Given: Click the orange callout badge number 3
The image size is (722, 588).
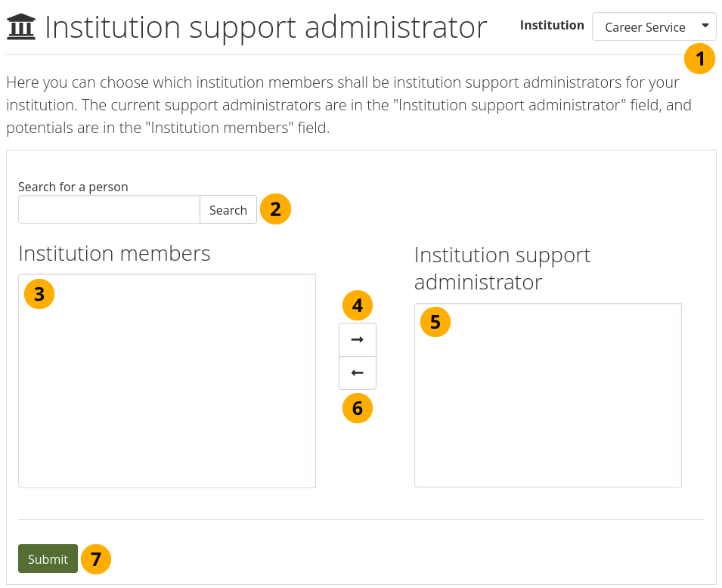Looking at the screenshot, I should point(39,294).
